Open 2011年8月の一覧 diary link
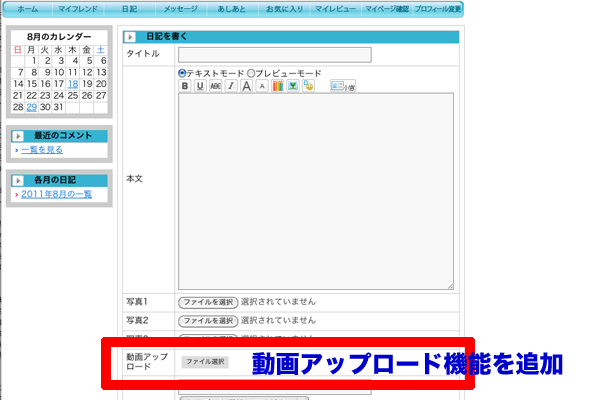600x400 pixels. coord(56,194)
